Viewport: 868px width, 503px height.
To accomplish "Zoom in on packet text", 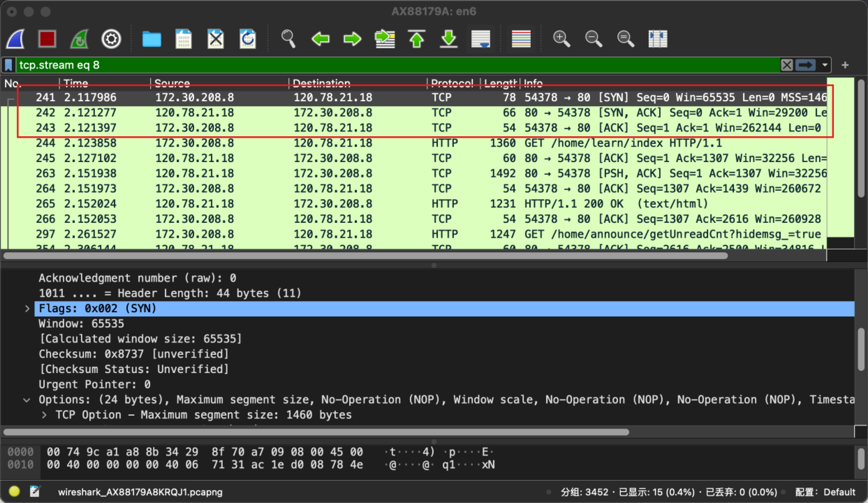I will pos(561,39).
